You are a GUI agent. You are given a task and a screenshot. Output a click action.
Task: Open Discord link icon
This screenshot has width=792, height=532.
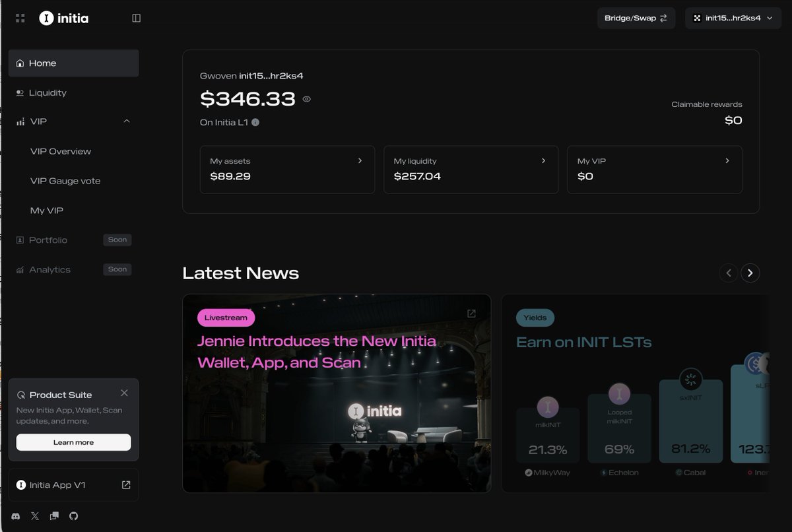pos(16,516)
